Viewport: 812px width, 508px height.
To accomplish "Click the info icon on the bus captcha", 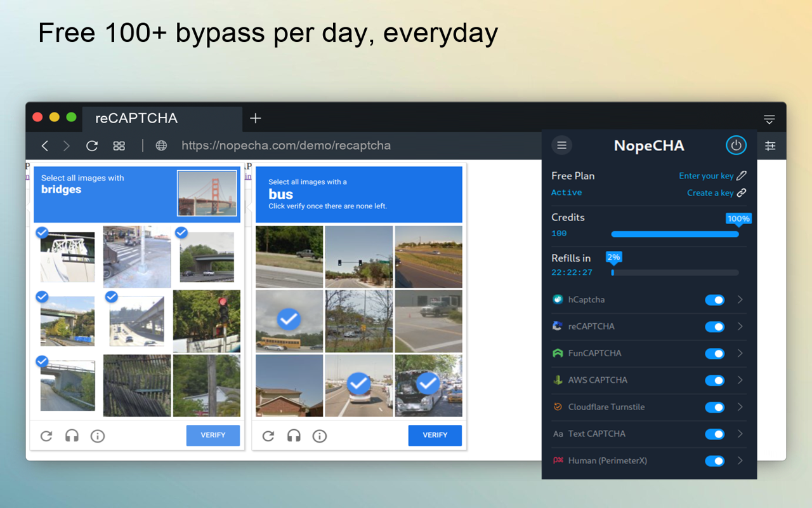I will (319, 436).
